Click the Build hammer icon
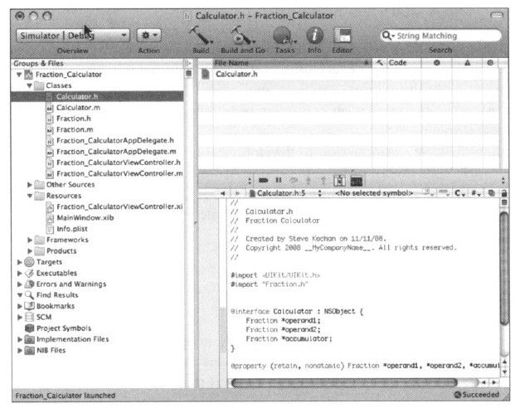Viewport: 515px width, 408px height. (x=200, y=35)
